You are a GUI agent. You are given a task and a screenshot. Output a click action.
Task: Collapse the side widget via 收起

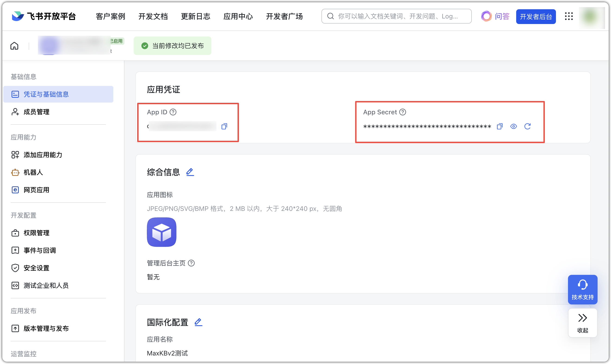pyautogui.click(x=583, y=323)
